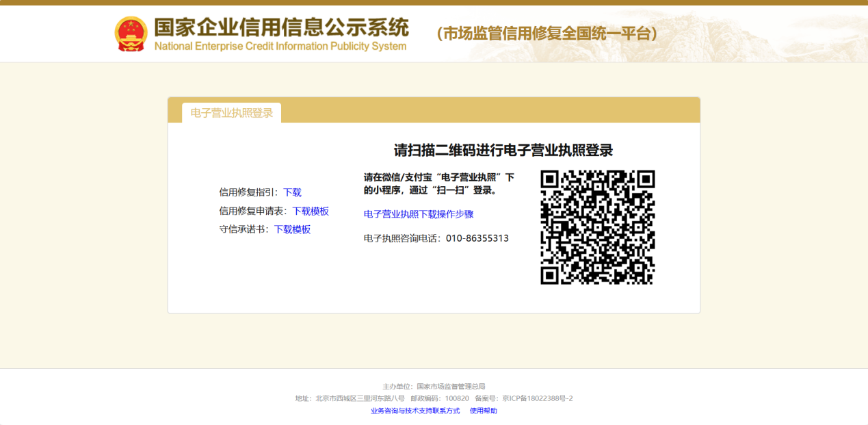Click the login QR code image

tap(597, 227)
